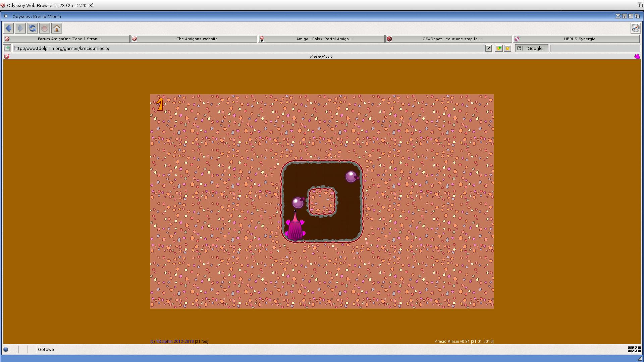
Task: Open bookmarks with the yellow star icon
Action: point(507,48)
